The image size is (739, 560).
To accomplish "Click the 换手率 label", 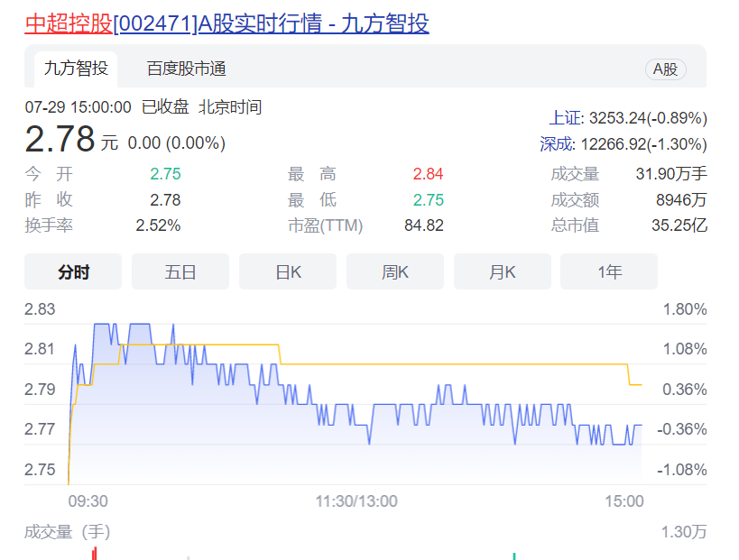I will coord(49,225).
